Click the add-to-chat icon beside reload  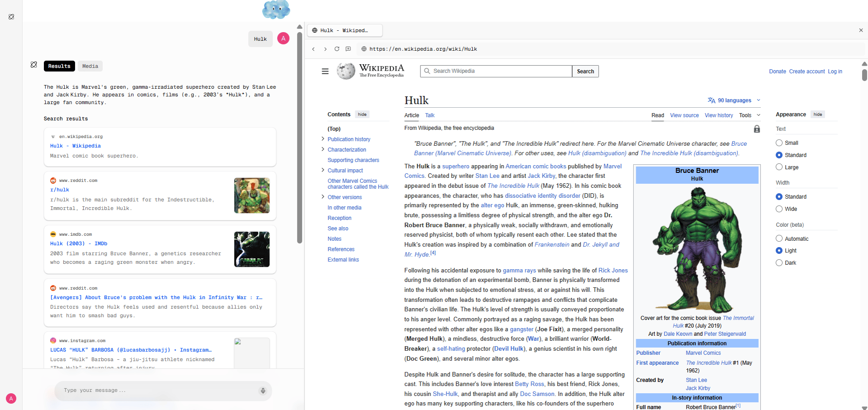[348, 49]
